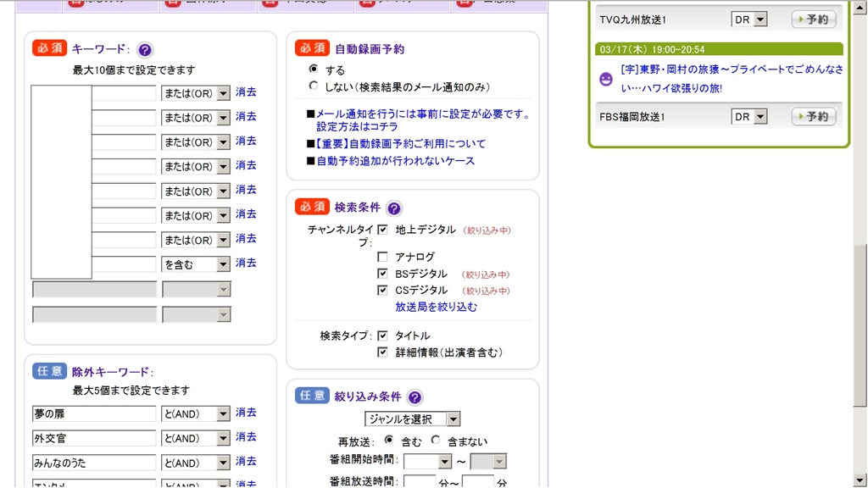This screenshot has height=488, width=868.
Task: Click 予約 button for FBS福岡放送1
Action: pos(813,117)
